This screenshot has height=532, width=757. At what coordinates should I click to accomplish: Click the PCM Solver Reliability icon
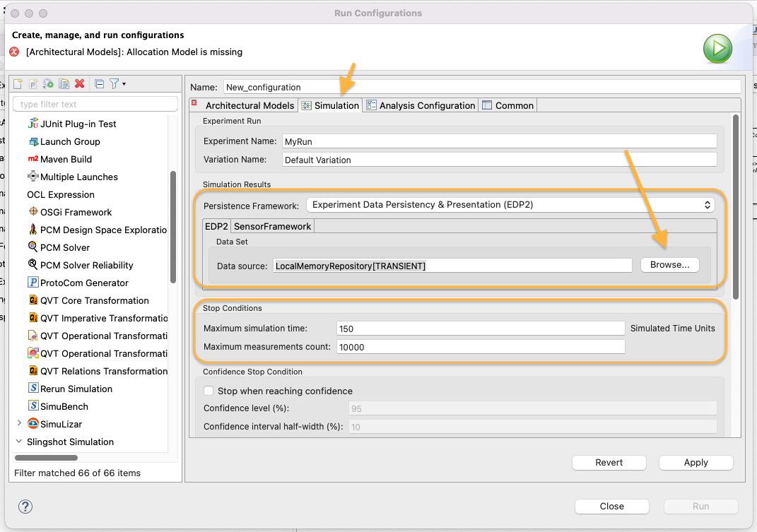33,264
